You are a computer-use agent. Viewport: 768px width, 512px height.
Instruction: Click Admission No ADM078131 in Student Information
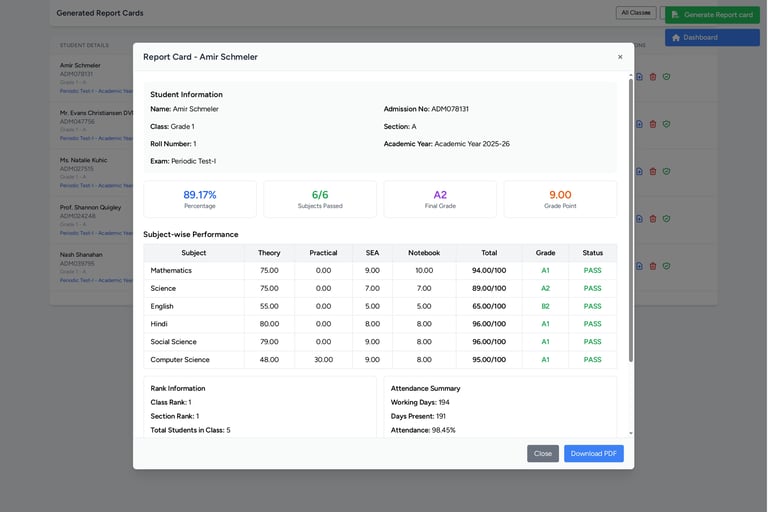(426, 109)
